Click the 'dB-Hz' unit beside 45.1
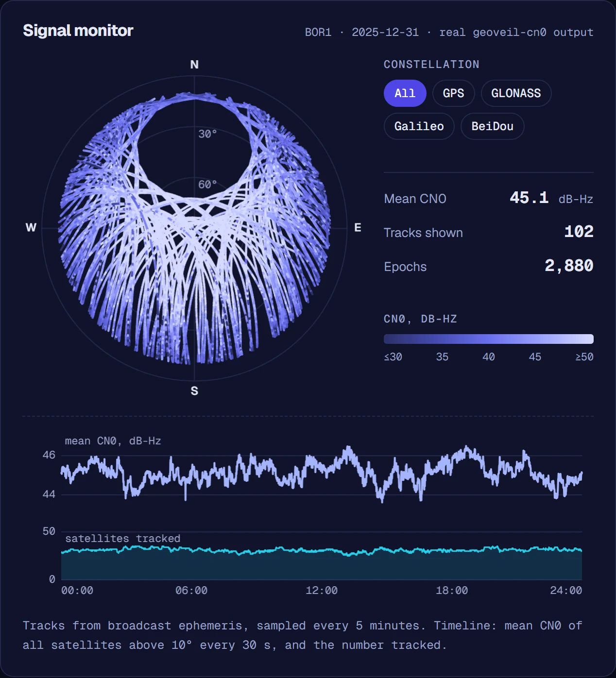This screenshot has height=678, width=616. (576, 199)
